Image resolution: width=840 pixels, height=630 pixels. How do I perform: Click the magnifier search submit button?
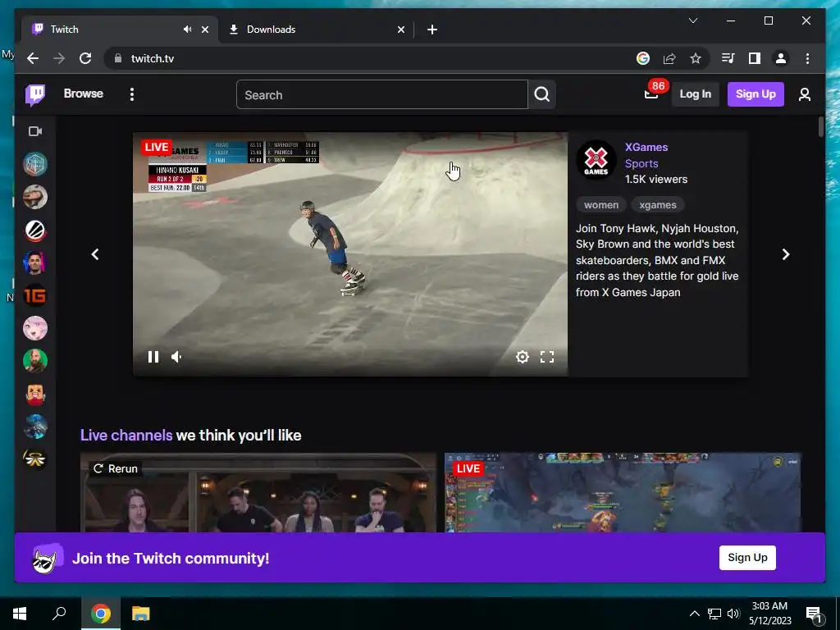[541, 95]
